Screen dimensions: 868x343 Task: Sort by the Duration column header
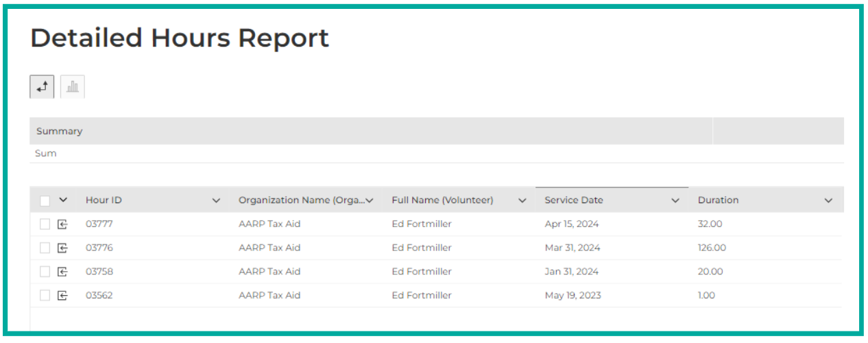(x=718, y=200)
